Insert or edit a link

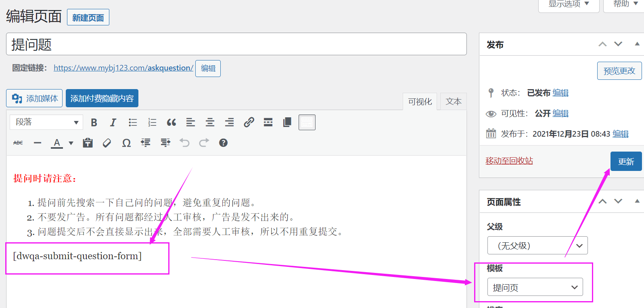(x=249, y=123)
